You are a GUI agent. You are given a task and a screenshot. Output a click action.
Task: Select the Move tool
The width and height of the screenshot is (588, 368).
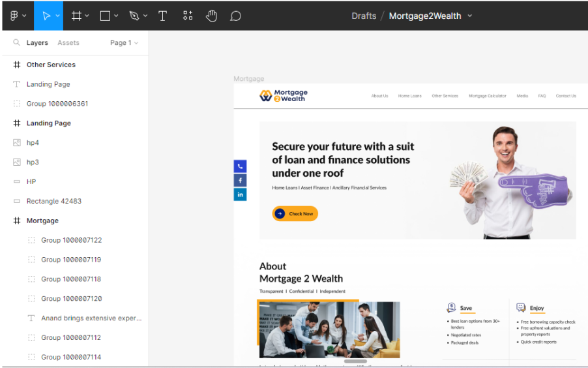pyautogui.click(x=46, y=16)
